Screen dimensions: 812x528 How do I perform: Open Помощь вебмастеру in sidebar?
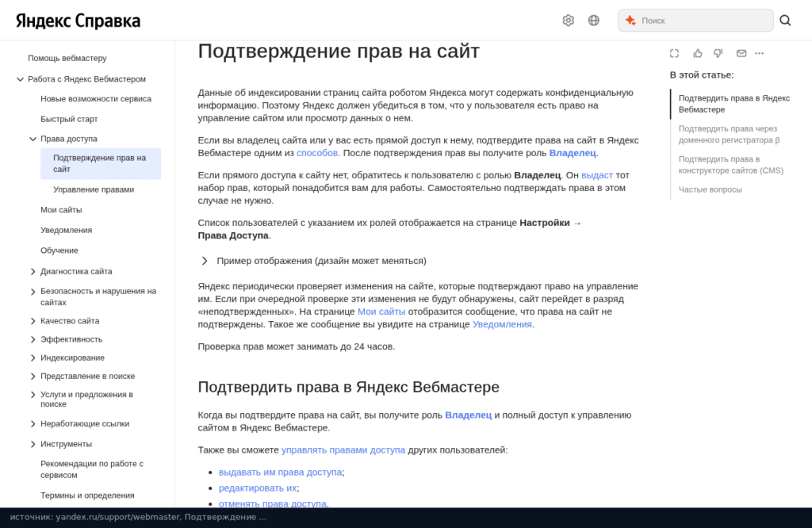[67, 58]
